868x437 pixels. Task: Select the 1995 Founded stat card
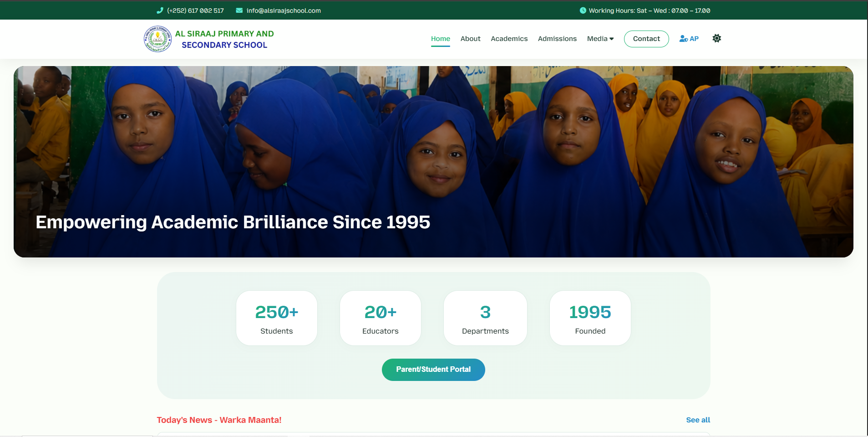pos(590,318)
